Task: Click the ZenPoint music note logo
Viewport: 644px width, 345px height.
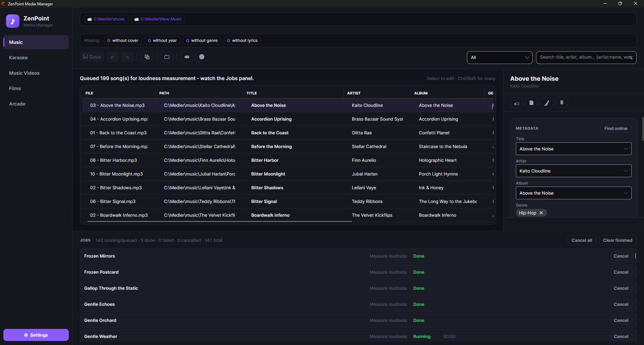Action: click(x=13, y=21)
